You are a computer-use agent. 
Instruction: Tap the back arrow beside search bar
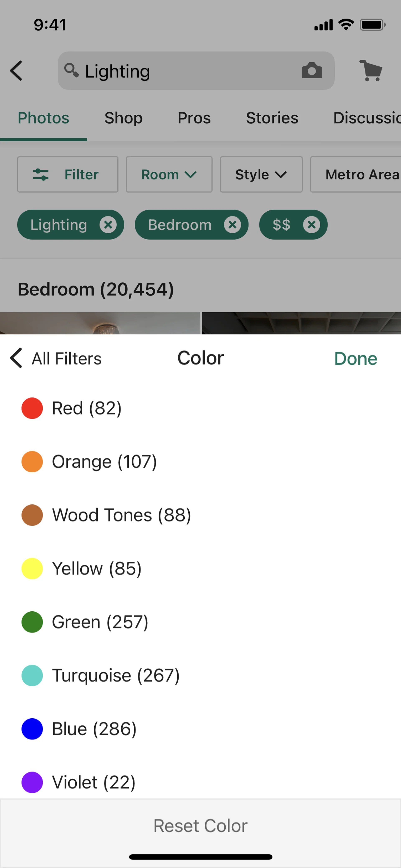click(x=16, y=71)
